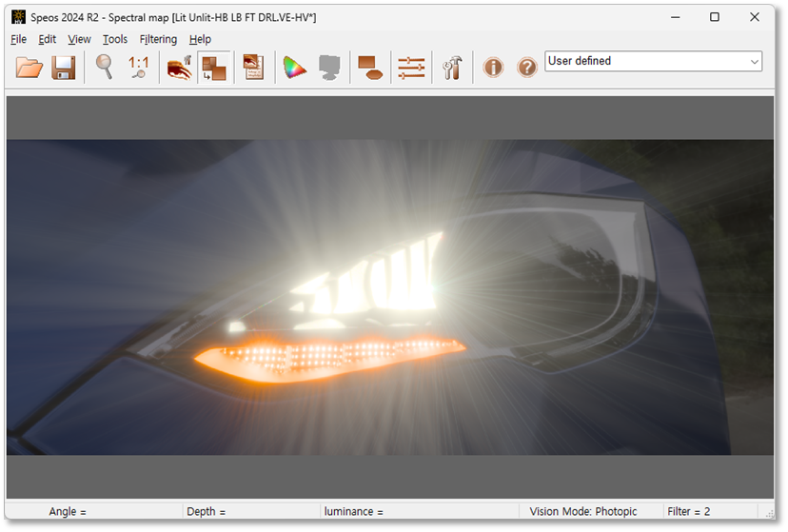Viewport: 788px width, 532px height.
Task: Click the Filter = 2 status entry
Action: 688,511
